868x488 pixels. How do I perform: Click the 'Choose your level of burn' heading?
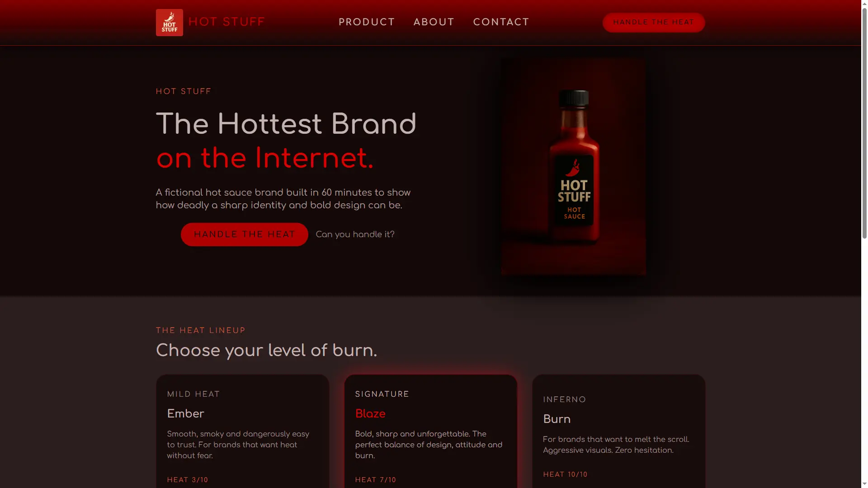click(266, 351)
